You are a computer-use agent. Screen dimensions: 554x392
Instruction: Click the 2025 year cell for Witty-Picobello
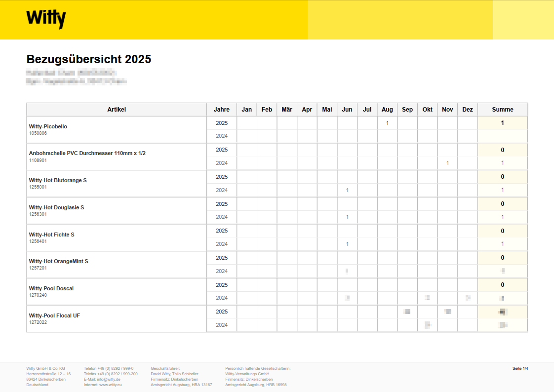tap(222, 123)
